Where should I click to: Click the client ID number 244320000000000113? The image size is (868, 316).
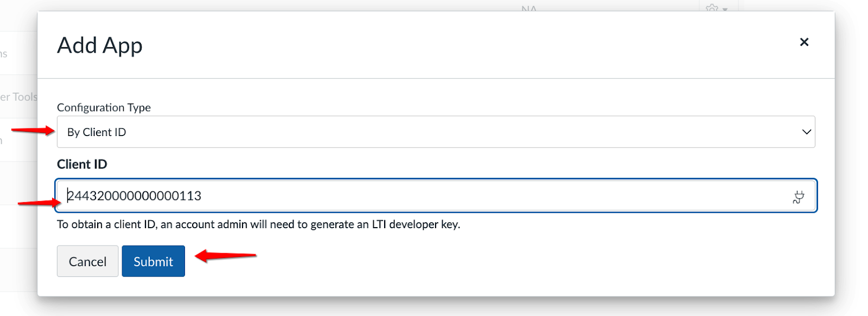click(x=134, y=196)
